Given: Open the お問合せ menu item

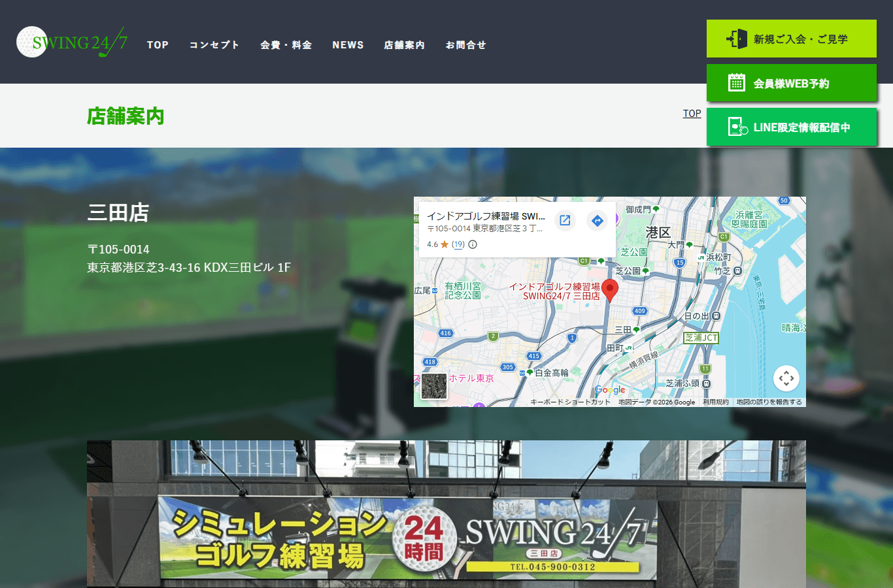Looking at the screenshot, I should (x=465, y=45).
